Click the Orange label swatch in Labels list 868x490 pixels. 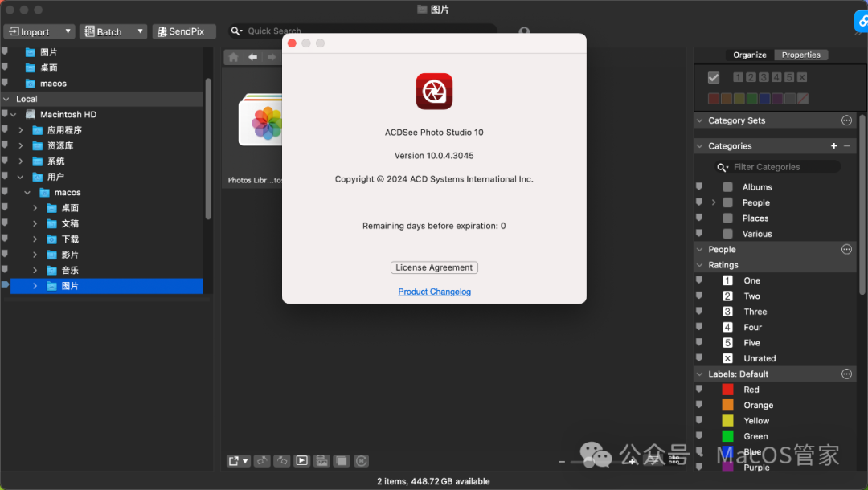727,406
